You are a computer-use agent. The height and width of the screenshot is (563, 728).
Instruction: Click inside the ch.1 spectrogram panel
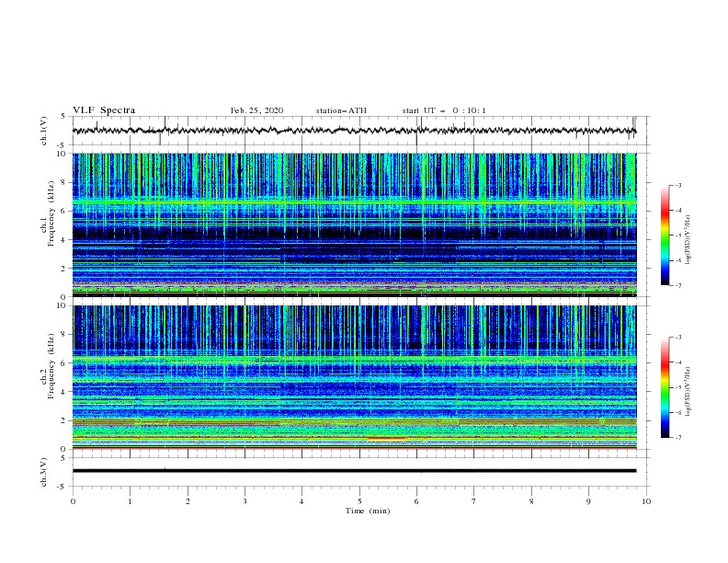click(354, 224)
